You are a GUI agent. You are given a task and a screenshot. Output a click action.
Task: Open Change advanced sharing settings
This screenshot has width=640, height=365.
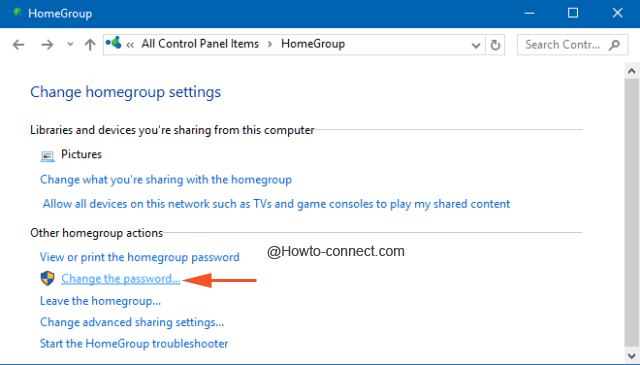click(x=132, y=322)
